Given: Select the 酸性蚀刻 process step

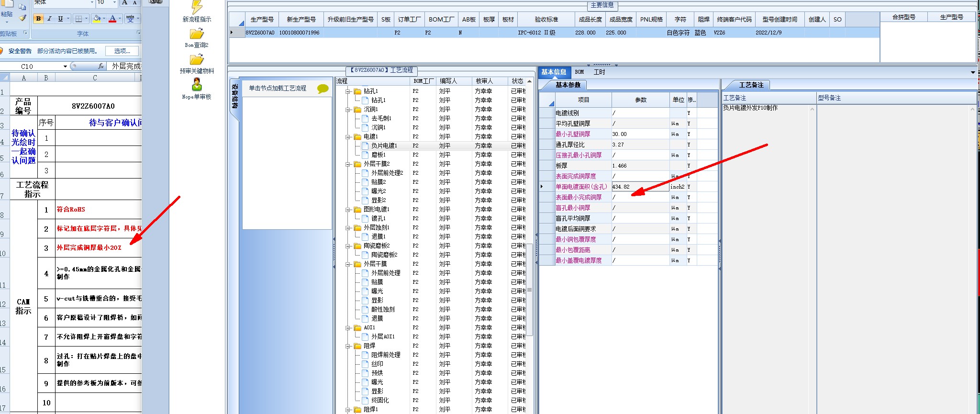Looking at the screenshot, I should tap(383, 309).
